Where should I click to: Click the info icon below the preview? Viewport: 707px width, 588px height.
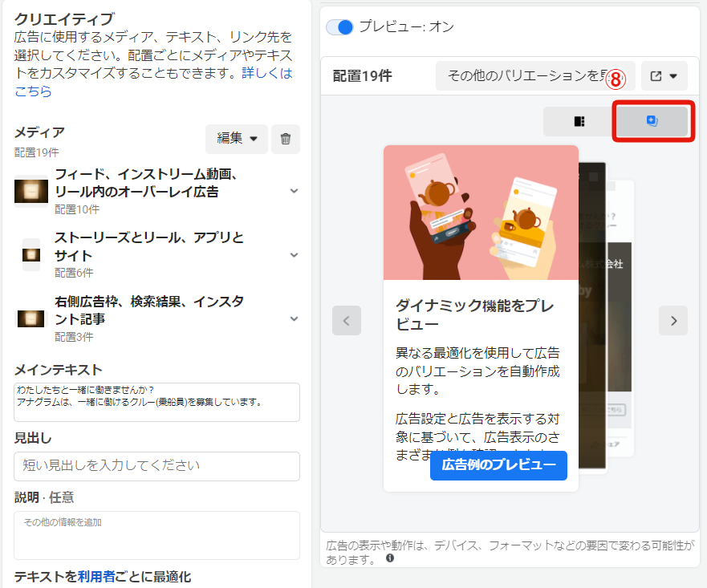(390, 558)
